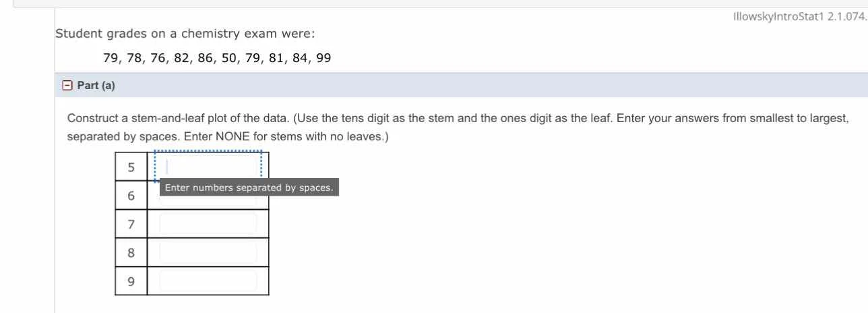
Task: Click the grade 50 in the data list
Action: click(x=229, y=58)
